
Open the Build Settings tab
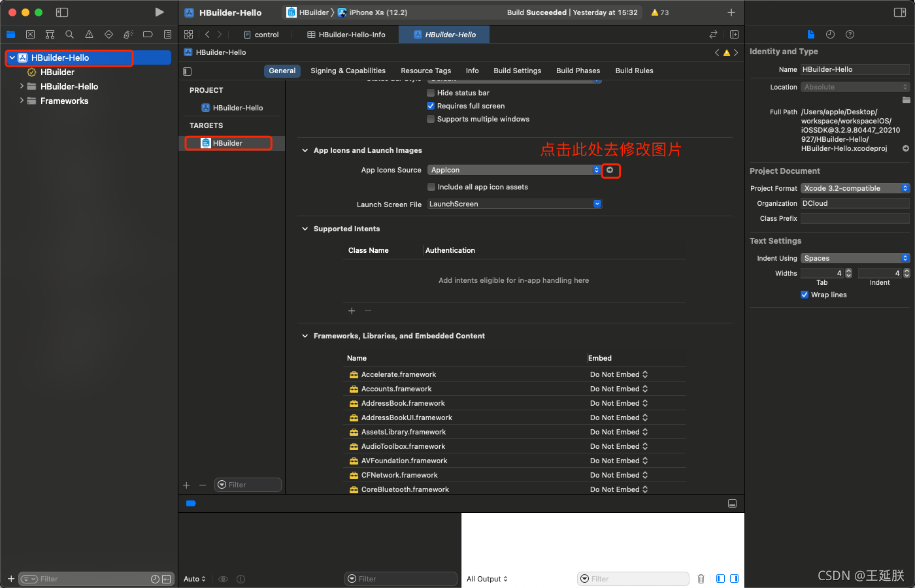(517, 71)
